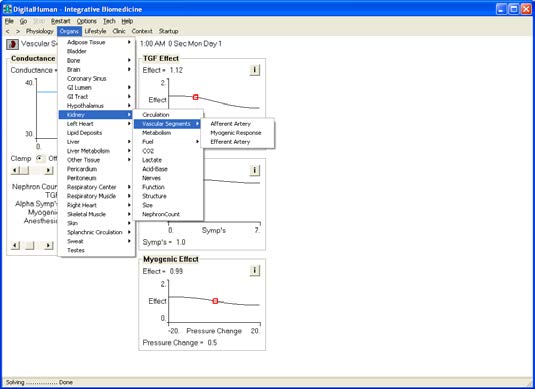Click the red marker on TGF Effect curve
This screenshot has width=535, height=389.
pos(195,97)
